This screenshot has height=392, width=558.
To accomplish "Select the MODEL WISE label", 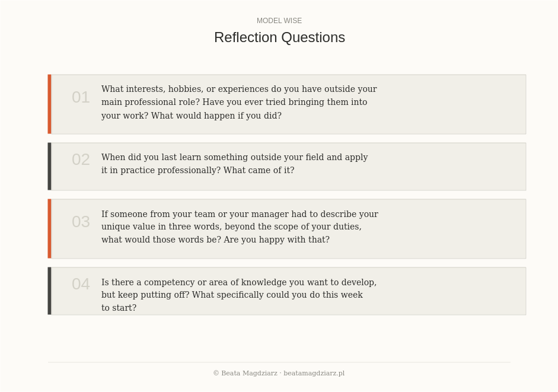I will click(x=279, y=21).
